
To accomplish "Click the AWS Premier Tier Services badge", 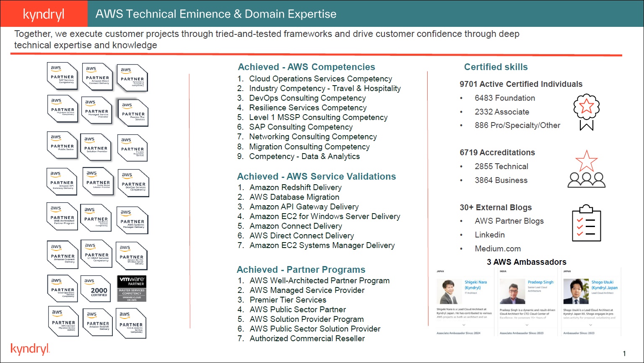I will click(x=133, y=113).
